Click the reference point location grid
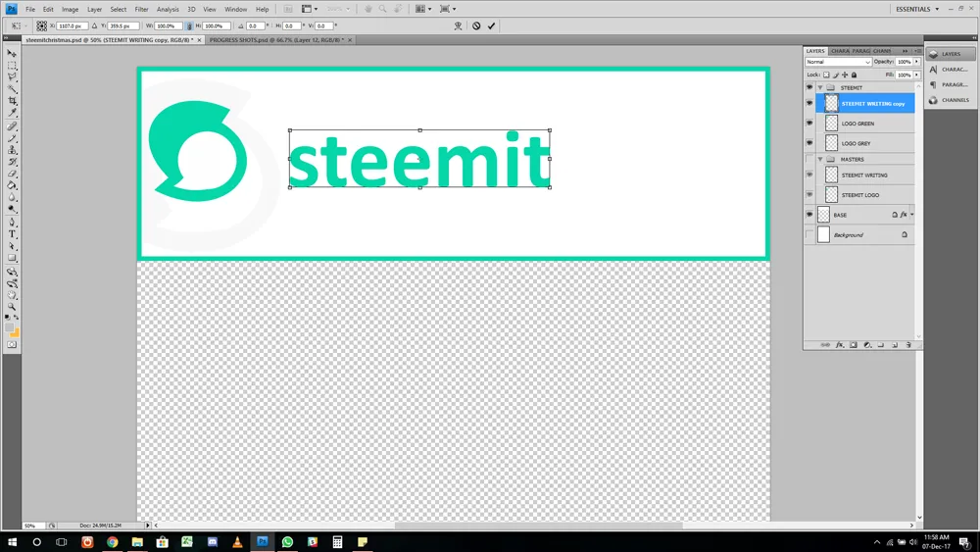The width and height of the screenshot is (980, 552). coord(41,26)
